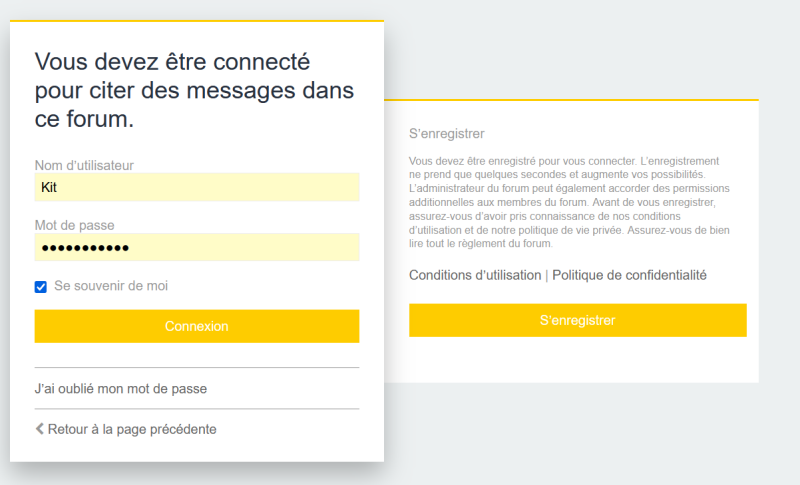The image size is (800, 485).
Task: Open the Conditions d'utilisation link
Action: coord(475,275)
